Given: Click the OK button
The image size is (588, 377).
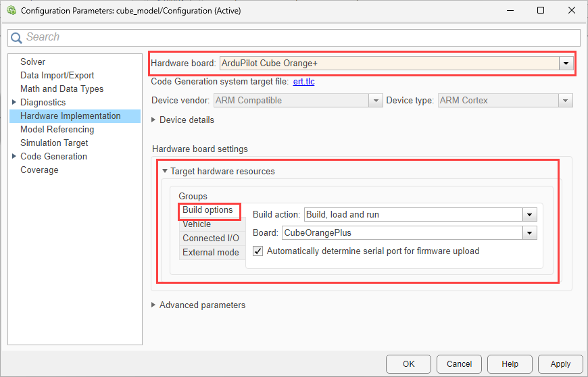Looking at the screenshot, I should tap(408, 364).
